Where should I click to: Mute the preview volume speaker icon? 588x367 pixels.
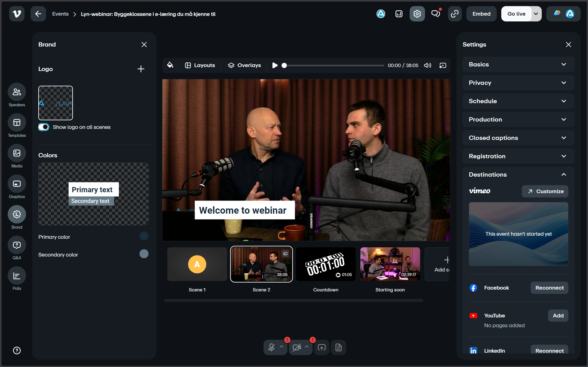click(x=427, y=66)
